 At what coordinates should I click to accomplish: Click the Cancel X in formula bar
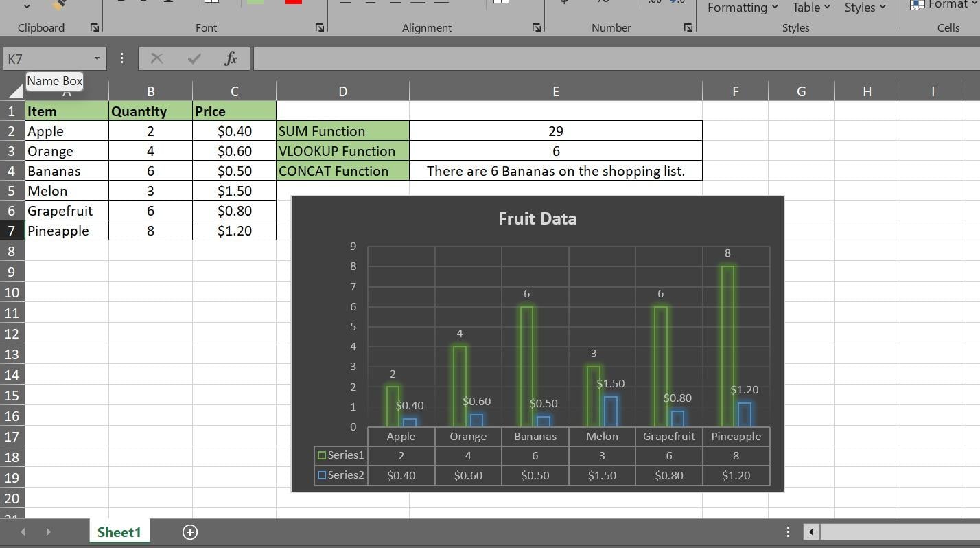point(157,58)
